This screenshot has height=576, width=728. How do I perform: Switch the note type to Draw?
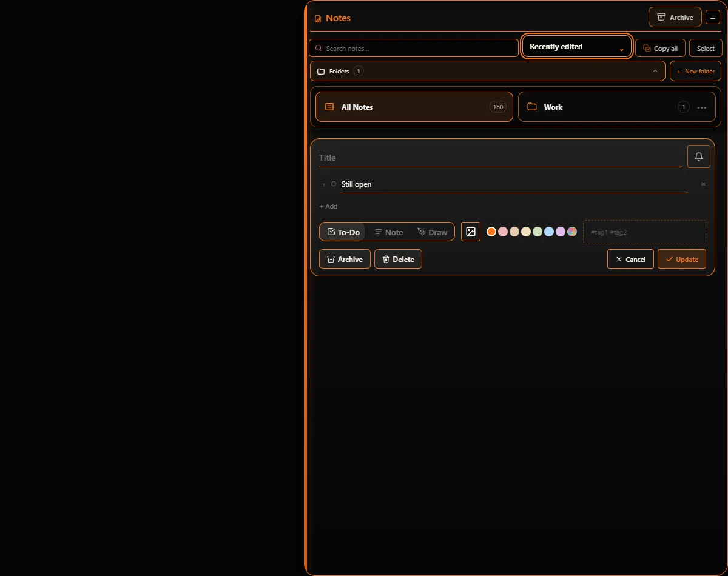(433, 232)
